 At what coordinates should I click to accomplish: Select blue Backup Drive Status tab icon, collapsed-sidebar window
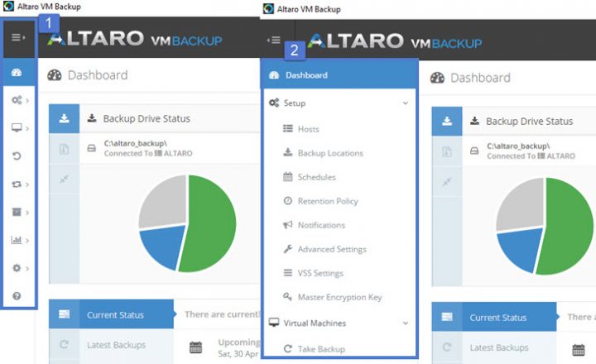[x=65, y=118]
